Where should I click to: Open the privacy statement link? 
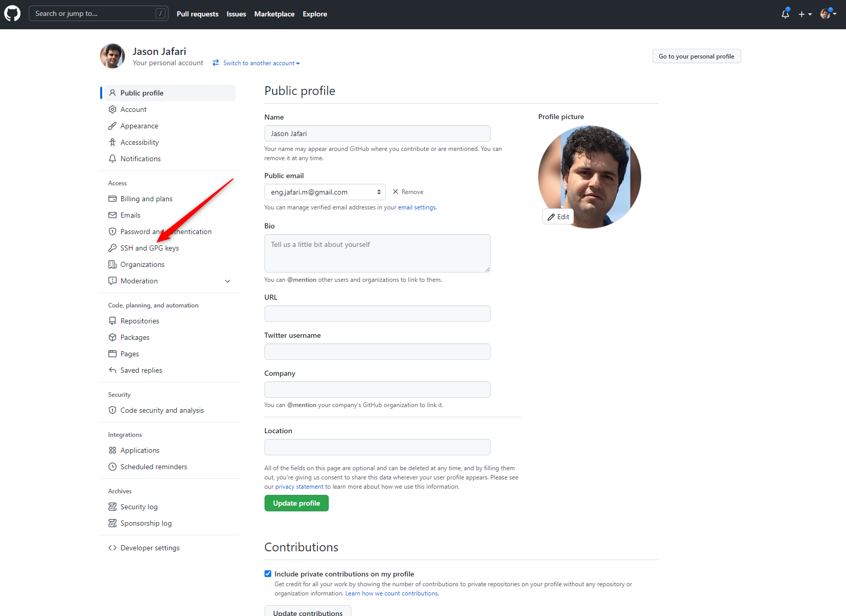[x=299, y=487]
